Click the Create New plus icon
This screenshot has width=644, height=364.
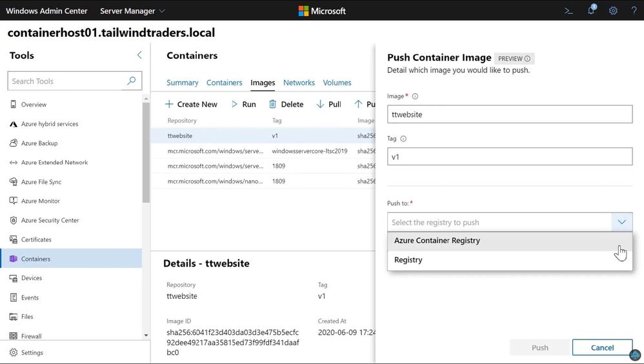tap(169, 104)
